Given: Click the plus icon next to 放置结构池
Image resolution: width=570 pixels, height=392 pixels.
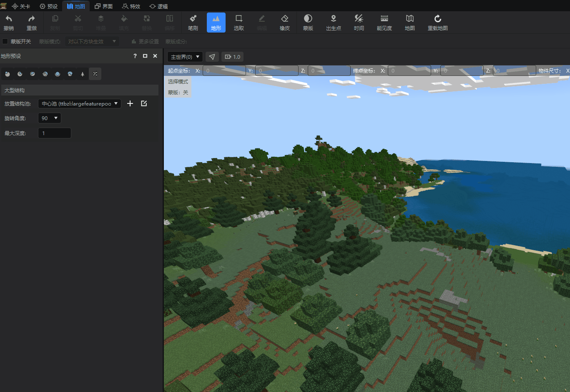Looking at the screenshot, I should click(130, 103).
